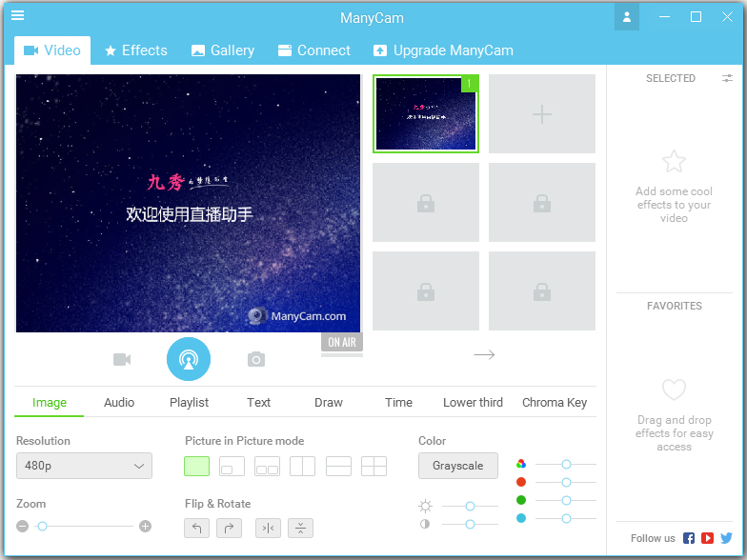Click the user account icon

626,16
